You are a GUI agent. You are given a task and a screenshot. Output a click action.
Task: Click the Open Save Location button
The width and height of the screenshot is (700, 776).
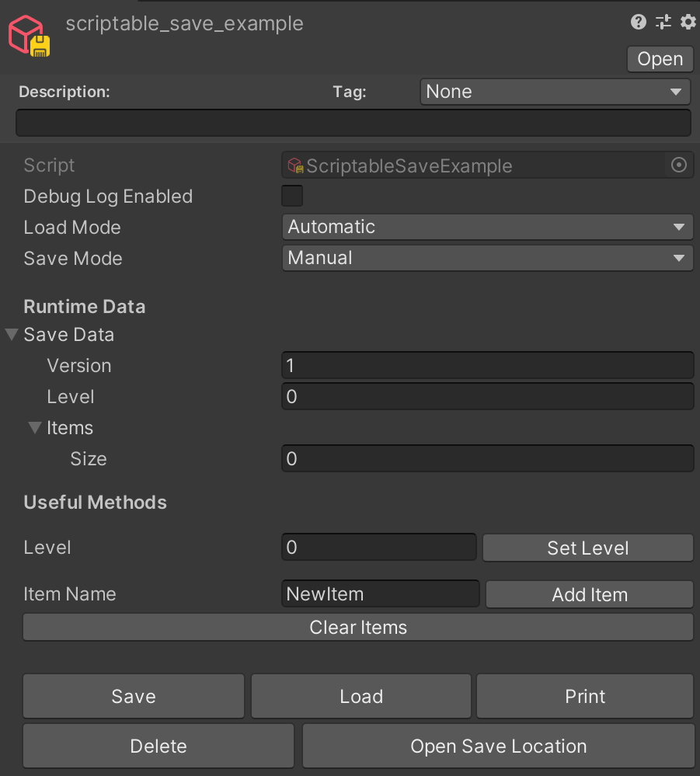click(x=499, y=746)
